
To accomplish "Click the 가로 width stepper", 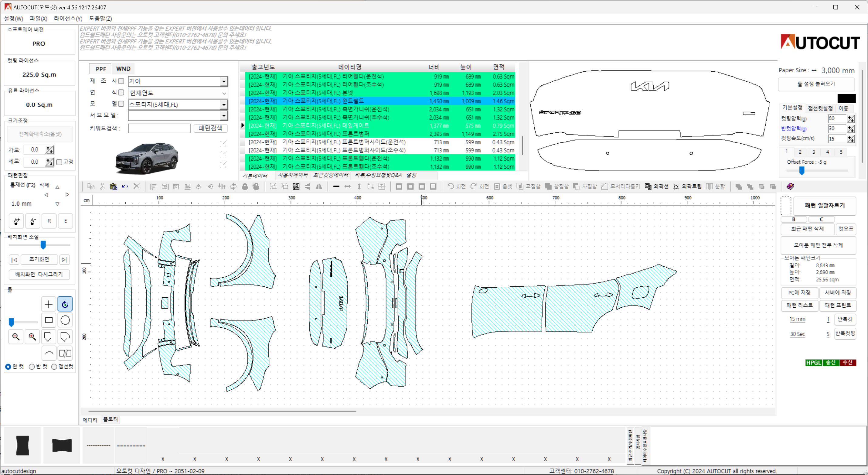I will (49, 150).
